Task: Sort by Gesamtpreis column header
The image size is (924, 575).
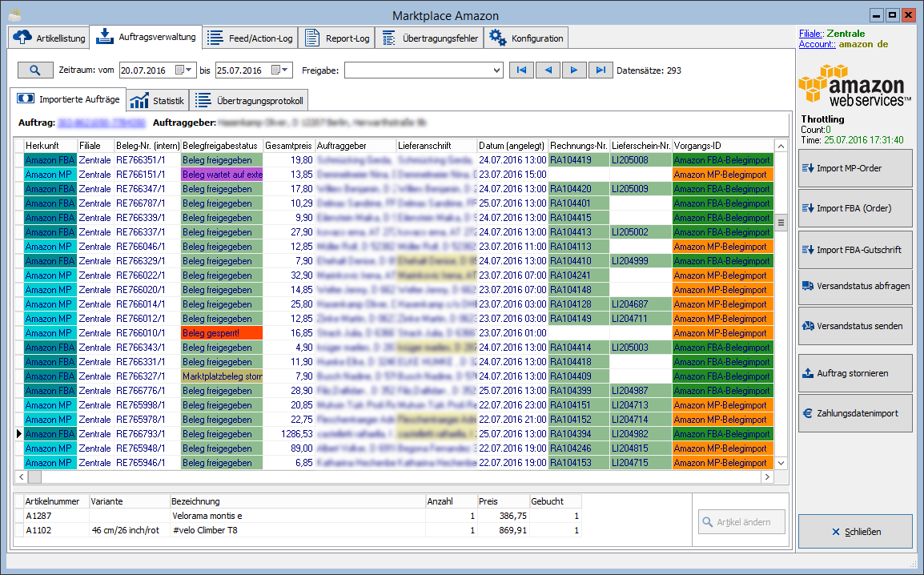Action: pyautogui.click(x=289, y=146)
